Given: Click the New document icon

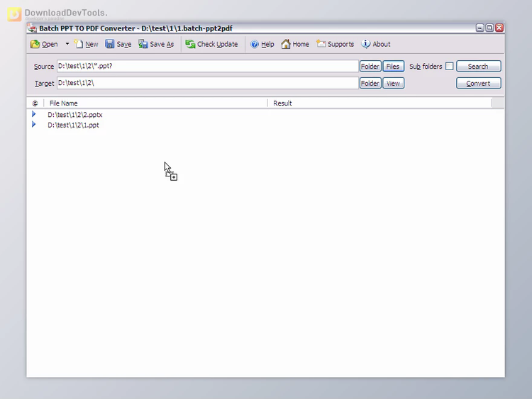Looking at the screenshot, I should click(79, 44).
